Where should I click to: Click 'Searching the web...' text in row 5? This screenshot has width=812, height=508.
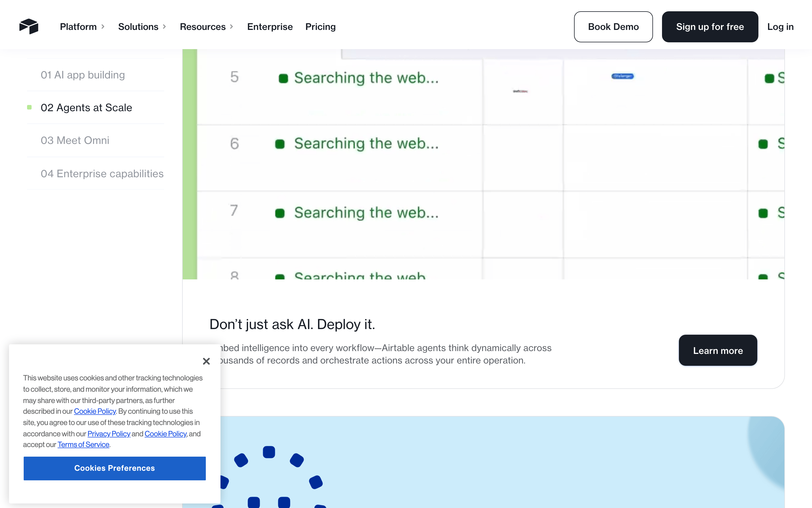[x=367, y=78]
